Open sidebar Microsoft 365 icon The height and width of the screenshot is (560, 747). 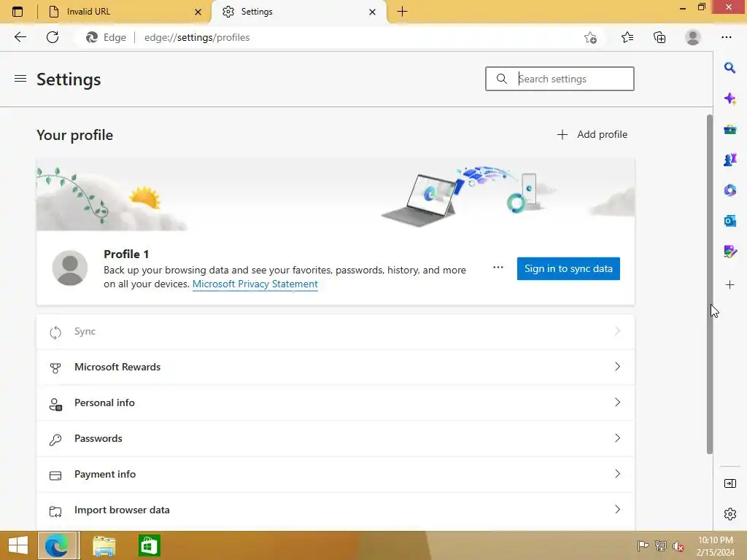click(x=729, y=190)
